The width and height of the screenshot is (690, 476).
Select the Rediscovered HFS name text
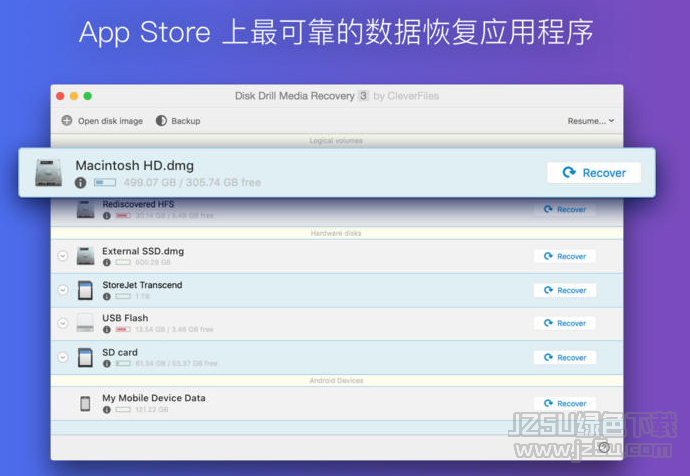[x=138, y=204]
